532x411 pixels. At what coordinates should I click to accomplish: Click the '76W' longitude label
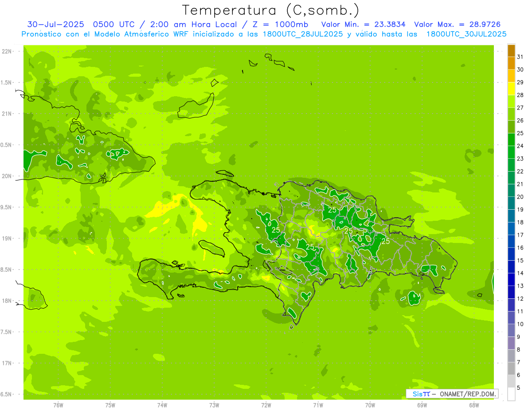pos(58,405)
